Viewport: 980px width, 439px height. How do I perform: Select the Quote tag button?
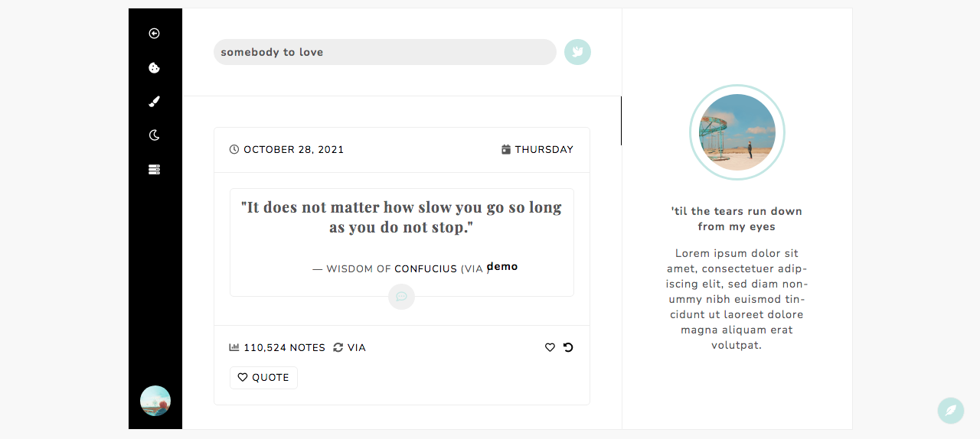[263, 378]
